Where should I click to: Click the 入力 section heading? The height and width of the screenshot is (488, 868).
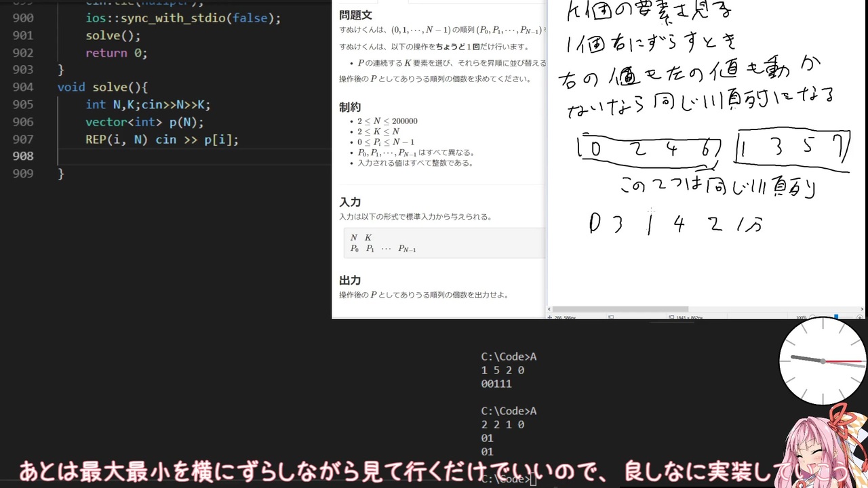click(350, 202)
